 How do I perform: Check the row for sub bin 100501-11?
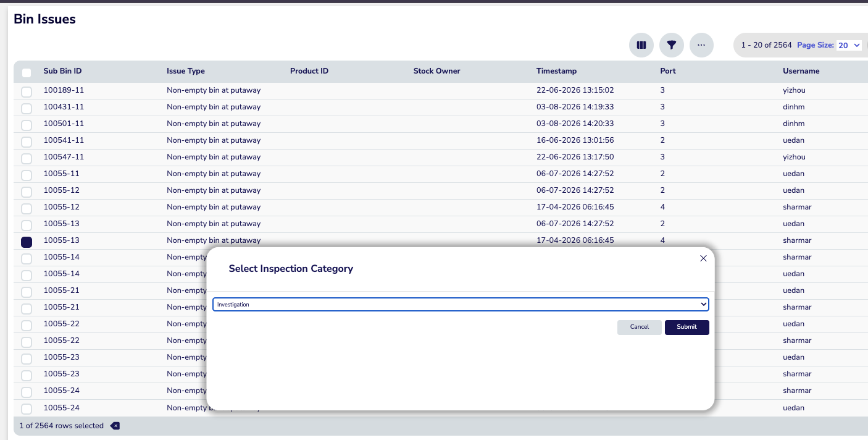pyautogui.click(x=27, y=125)
